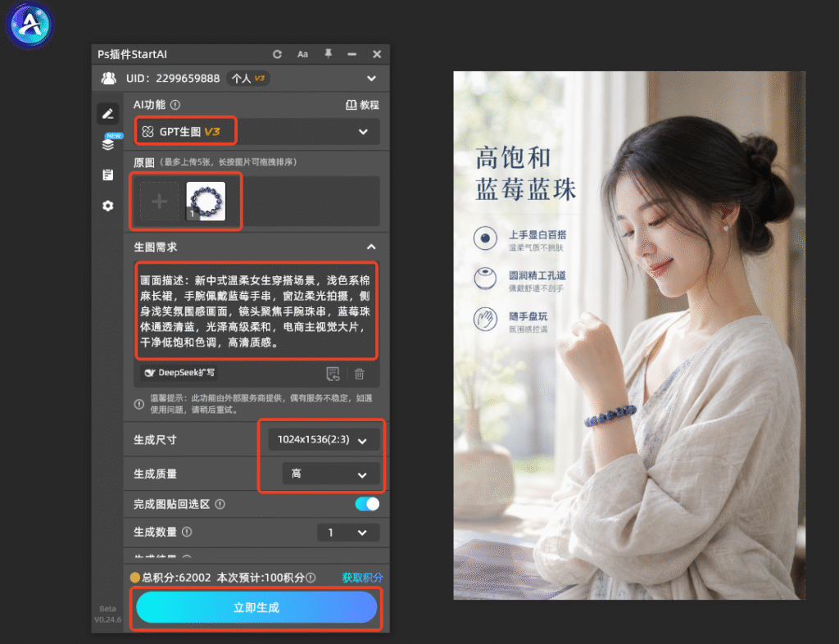Click DeepSeek扩写 to expand prompt
The height and width of the screenshot is (644, 839).
pyautogui.click(x=179, y=373)
